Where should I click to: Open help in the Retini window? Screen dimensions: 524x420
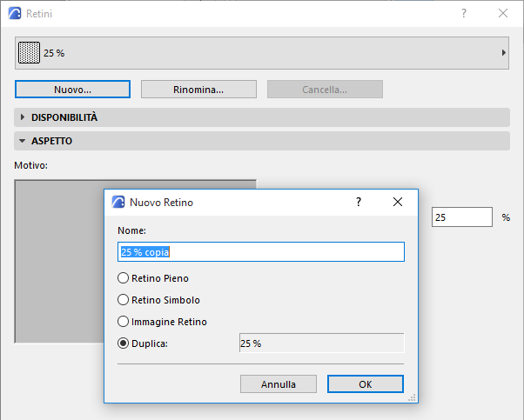coord(464,13)
